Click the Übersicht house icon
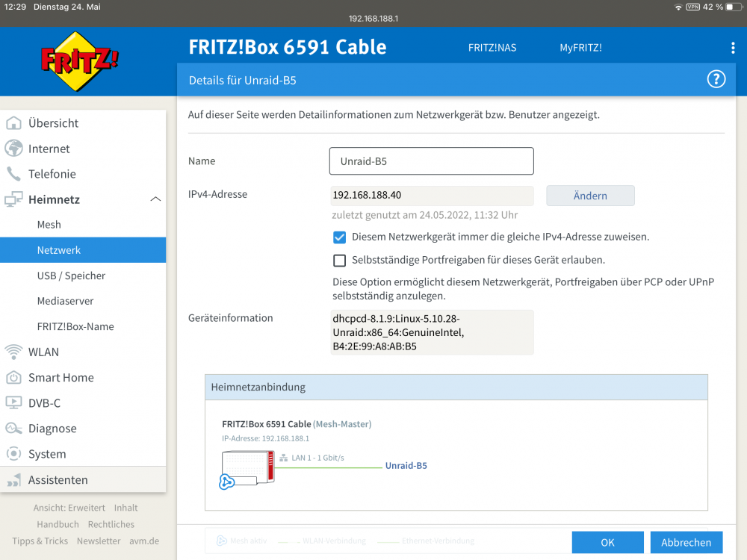747x560 pixels. pos(13,123)
